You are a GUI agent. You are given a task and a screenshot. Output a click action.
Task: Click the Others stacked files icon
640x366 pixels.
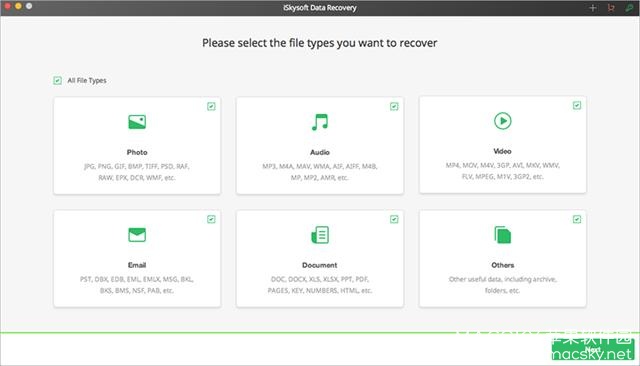point(502,235)
